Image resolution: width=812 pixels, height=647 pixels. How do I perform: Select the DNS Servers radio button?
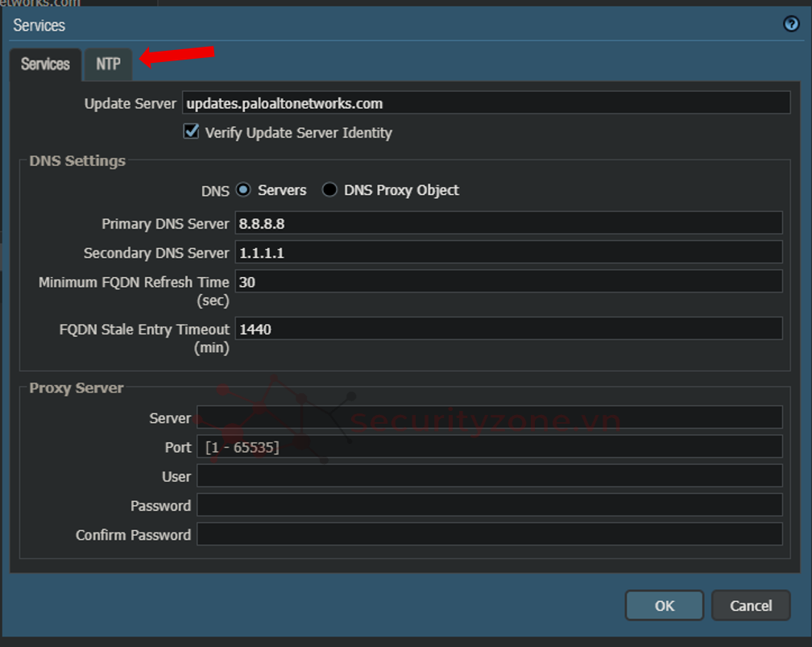[244, 190]
